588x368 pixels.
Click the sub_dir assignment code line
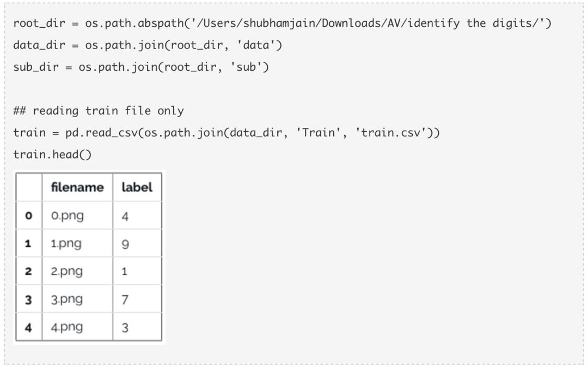(141, 68)
